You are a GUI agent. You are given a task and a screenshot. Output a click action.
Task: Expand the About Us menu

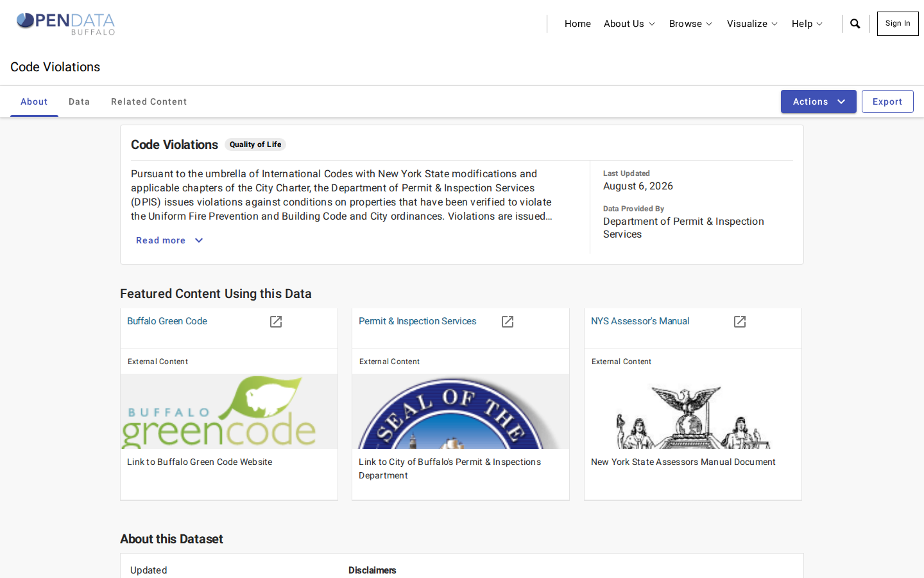pyautogui.click(x=629, y=24)
